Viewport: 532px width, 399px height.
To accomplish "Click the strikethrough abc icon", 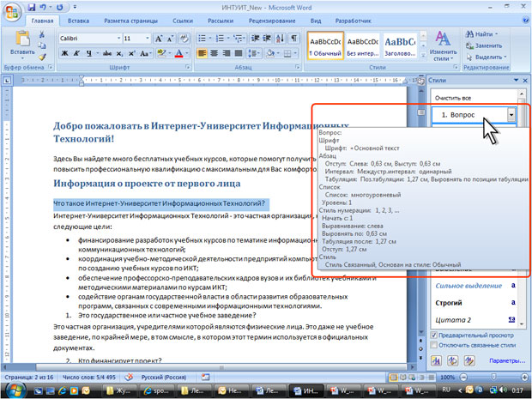I will point(108,53).
